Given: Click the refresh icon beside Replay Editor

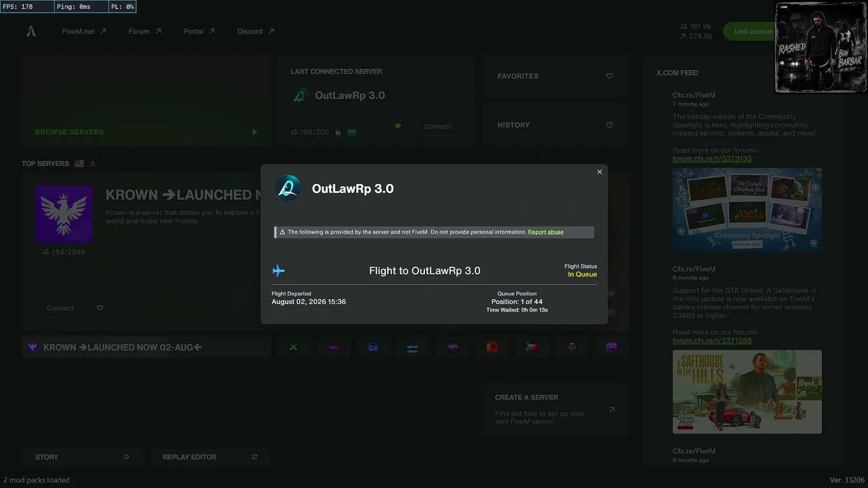Looking at the screenshot, I should [x=254, y=457].
